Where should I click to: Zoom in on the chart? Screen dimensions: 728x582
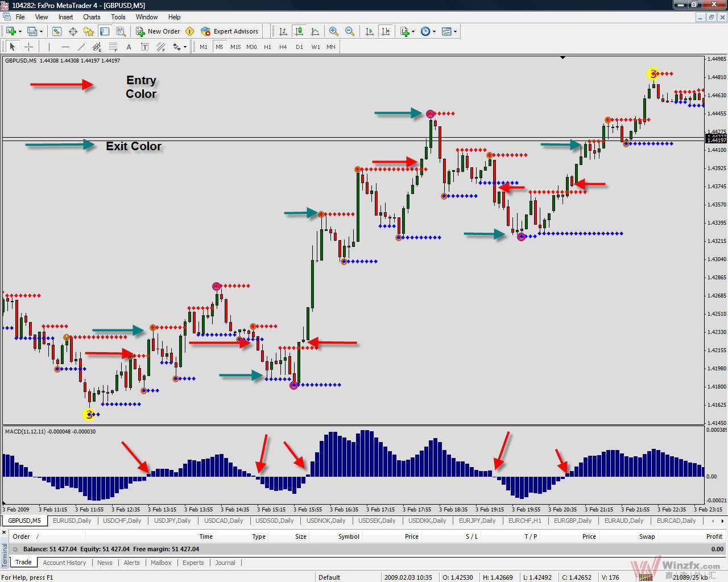[334, 31]
